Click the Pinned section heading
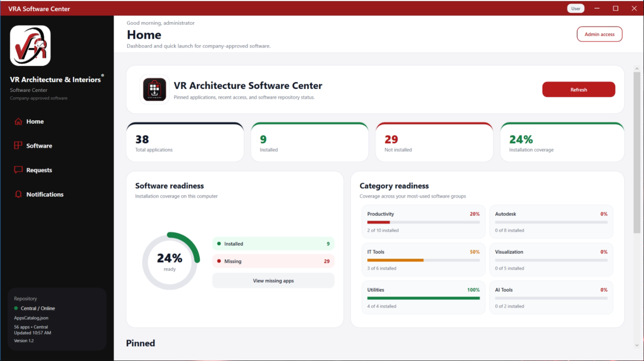Image resolution: width=644 pixels, height=361 pixels. click(x=140, y=343)
